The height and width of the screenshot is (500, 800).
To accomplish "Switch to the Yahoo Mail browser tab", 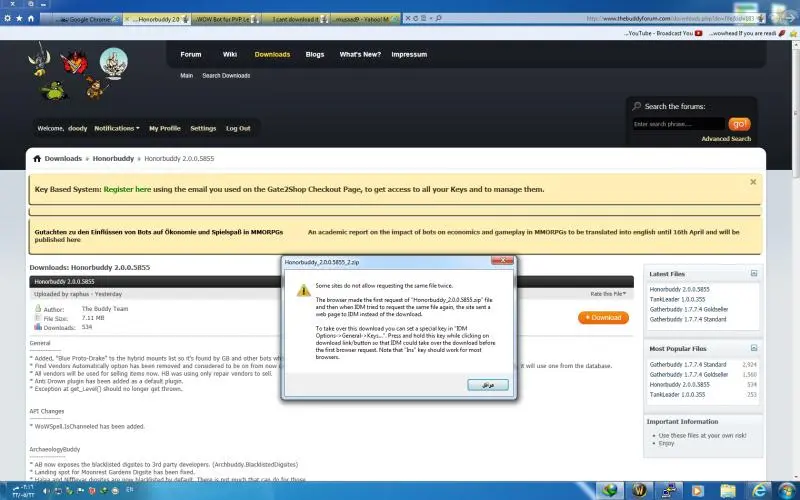I will tap(365, 19).
